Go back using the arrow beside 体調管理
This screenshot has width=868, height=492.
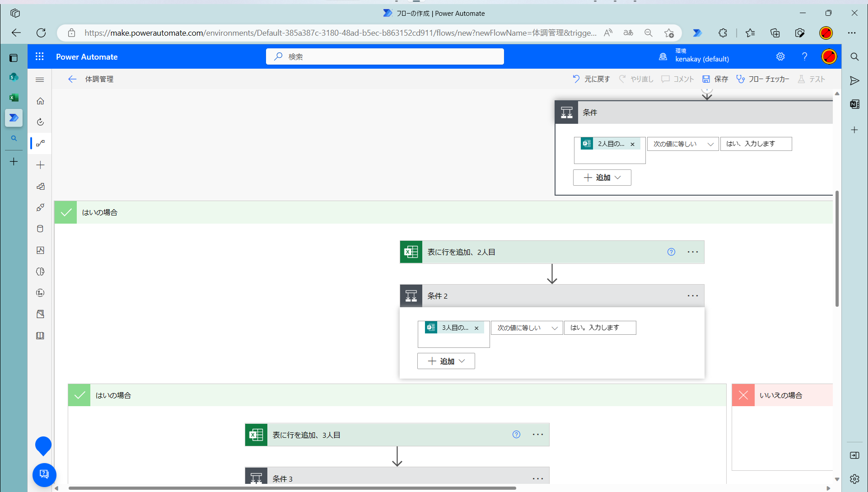click(72, 79)
